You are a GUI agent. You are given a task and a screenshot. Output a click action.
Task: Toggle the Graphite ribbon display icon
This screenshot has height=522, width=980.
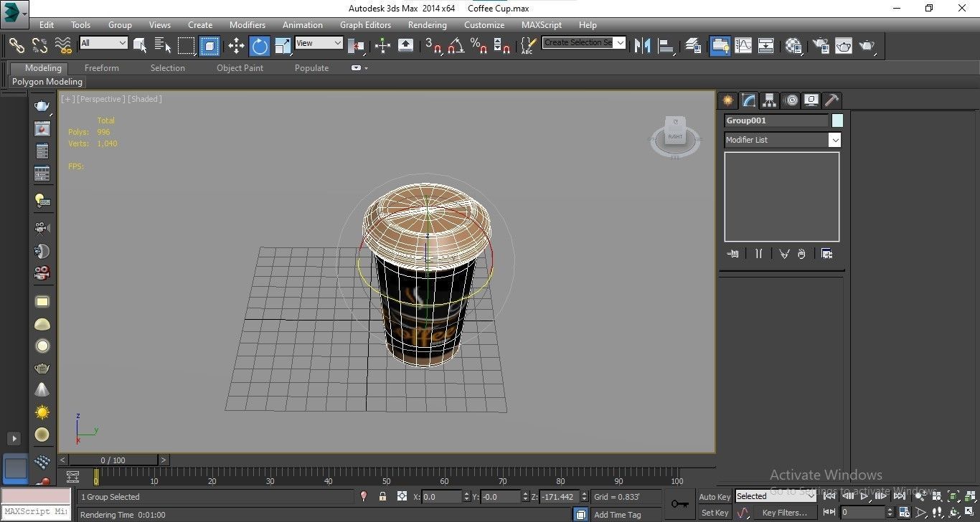[720, 45]
